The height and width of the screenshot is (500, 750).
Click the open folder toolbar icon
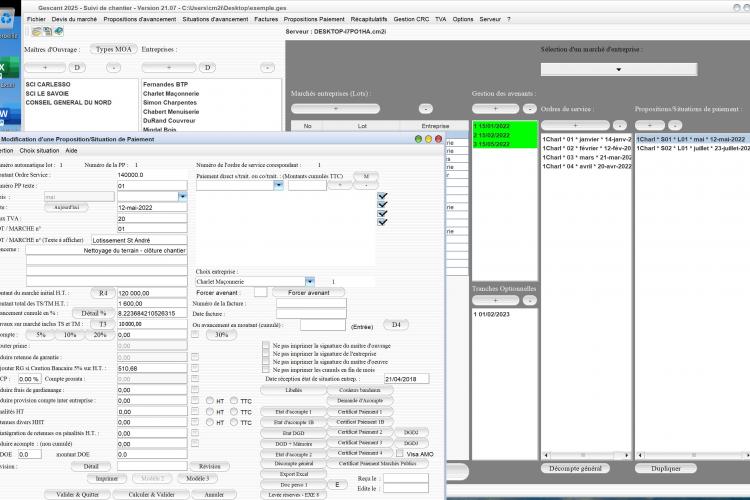click(x=36, y=32)
